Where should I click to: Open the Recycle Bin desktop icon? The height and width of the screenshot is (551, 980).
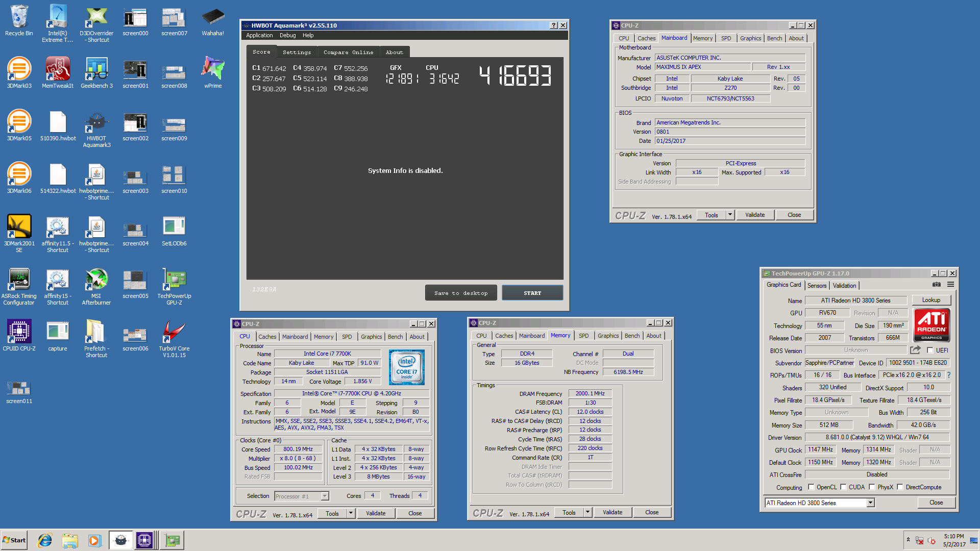[19, 20]
